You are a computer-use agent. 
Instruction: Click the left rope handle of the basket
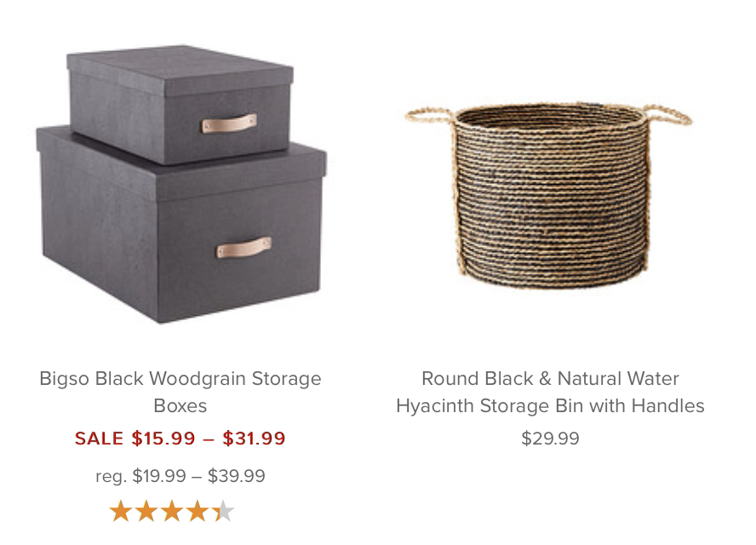[430, 116]
